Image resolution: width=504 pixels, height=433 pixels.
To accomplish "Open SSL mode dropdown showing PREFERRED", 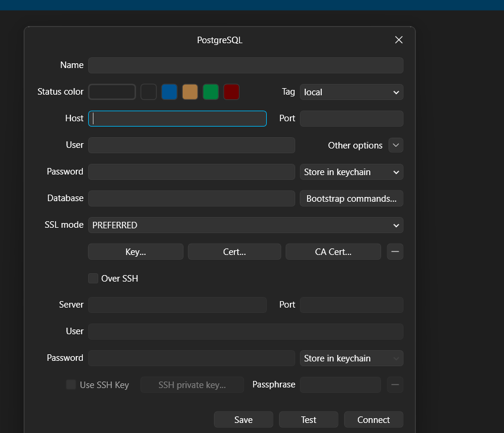I will (x=245, y=225).
